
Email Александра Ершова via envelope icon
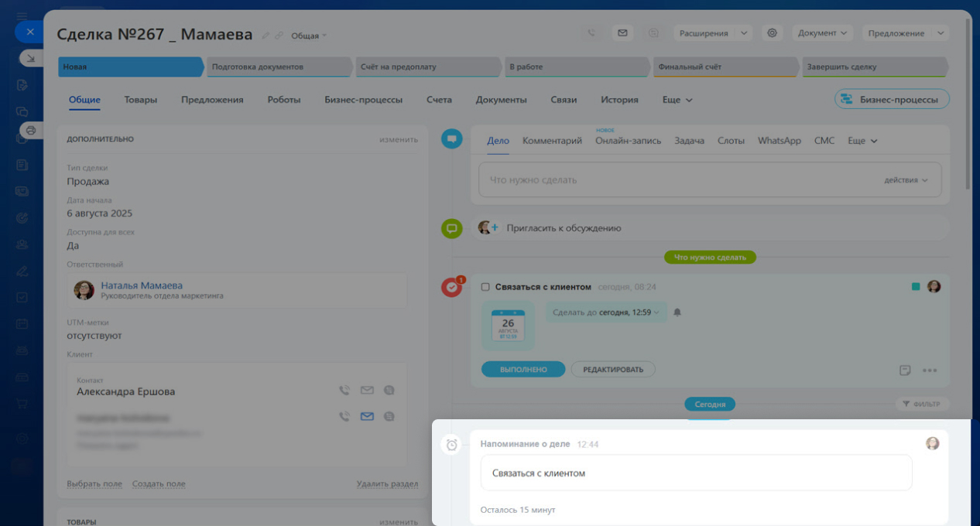pos(367,391)
